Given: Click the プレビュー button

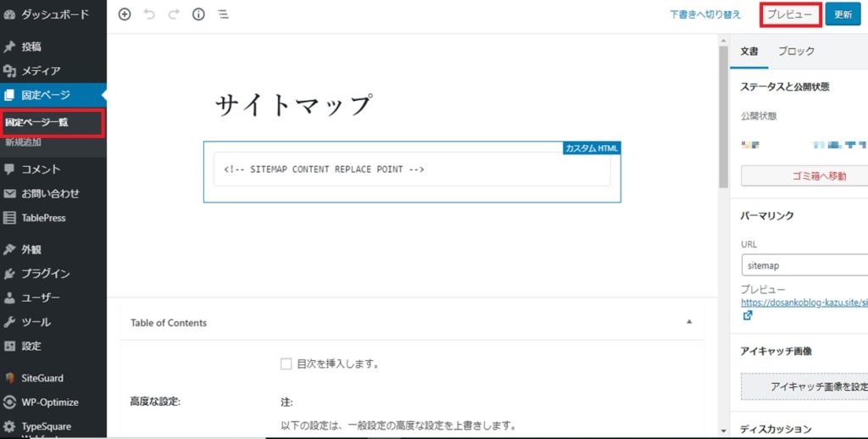Looking at the screenshot, I should click(791, 15).
